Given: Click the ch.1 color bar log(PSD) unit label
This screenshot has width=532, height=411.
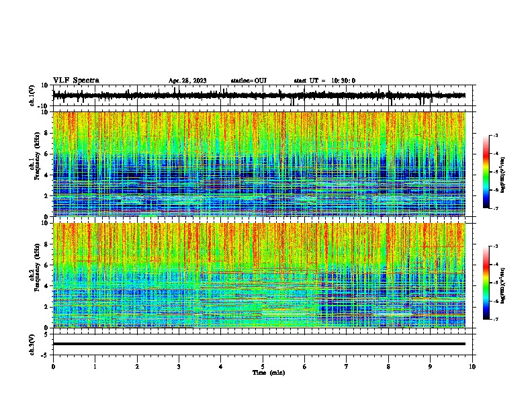Looking at the screenshot, I should pyautogui.click(x=503, y=175).
